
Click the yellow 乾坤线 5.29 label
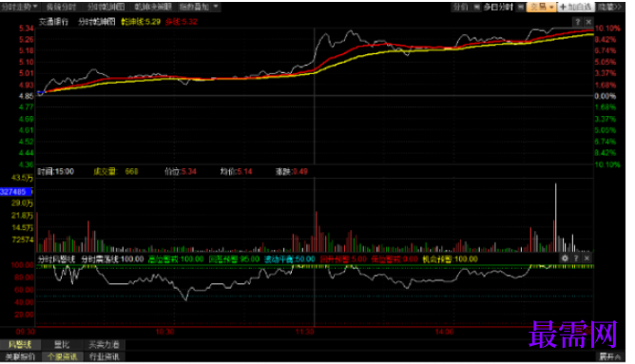141,22
